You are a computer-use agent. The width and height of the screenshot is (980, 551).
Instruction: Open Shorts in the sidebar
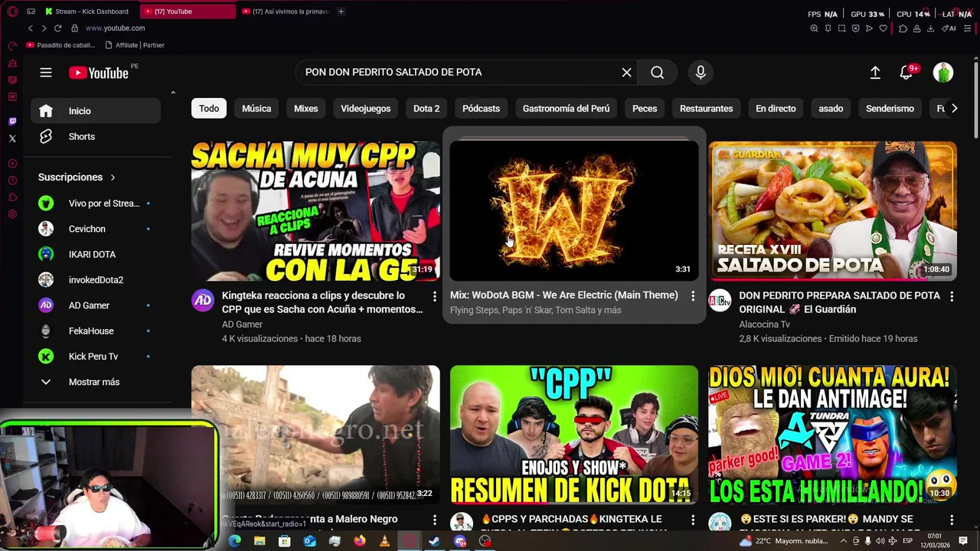[96, 136]
